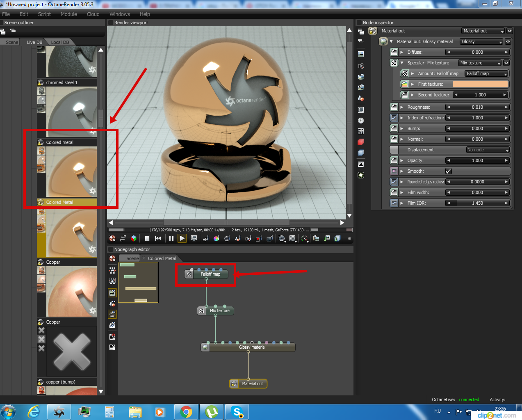Open Internet Explorer from the taskbar
Screen dimensions: 522x420
[34, 412]
